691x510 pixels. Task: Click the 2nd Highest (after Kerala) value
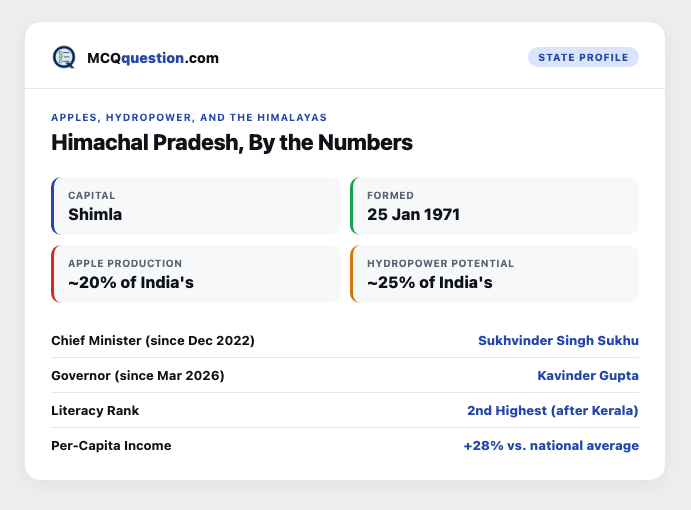click(x=553, y=410)
